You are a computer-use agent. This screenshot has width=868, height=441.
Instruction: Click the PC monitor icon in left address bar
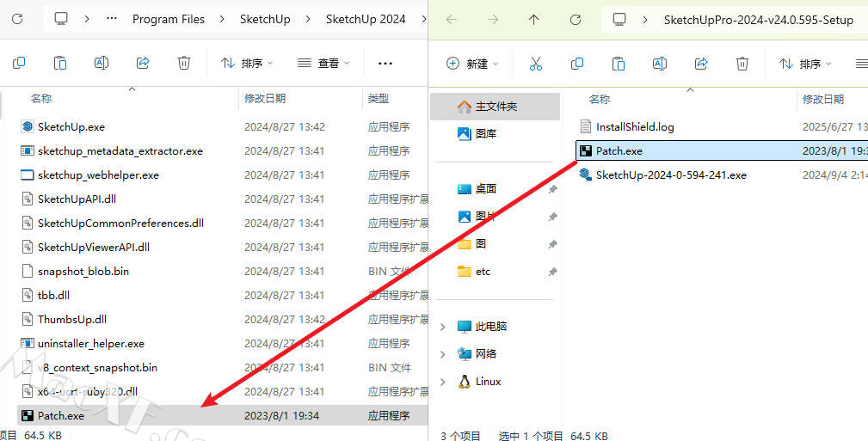point(61,19)
